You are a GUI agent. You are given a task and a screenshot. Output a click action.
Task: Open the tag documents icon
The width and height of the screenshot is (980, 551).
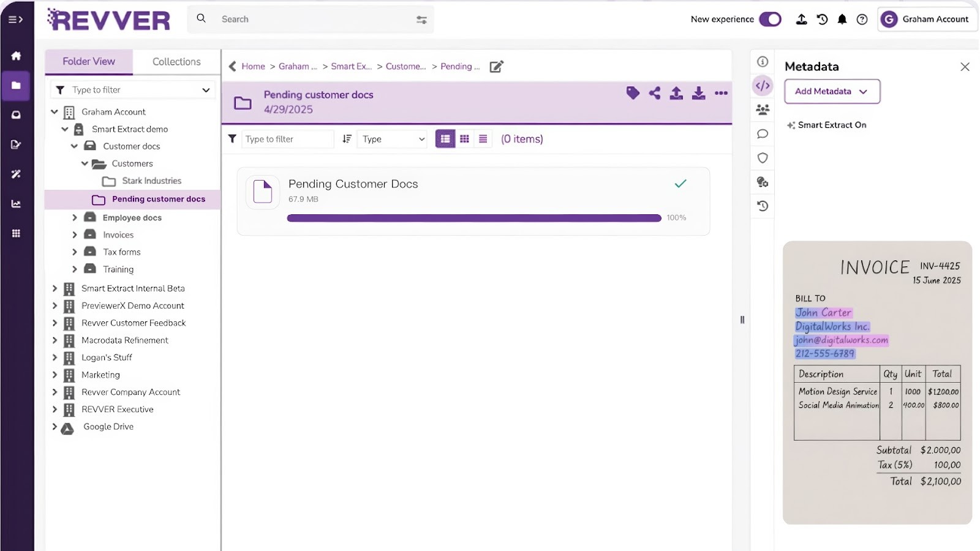[633, 93]
